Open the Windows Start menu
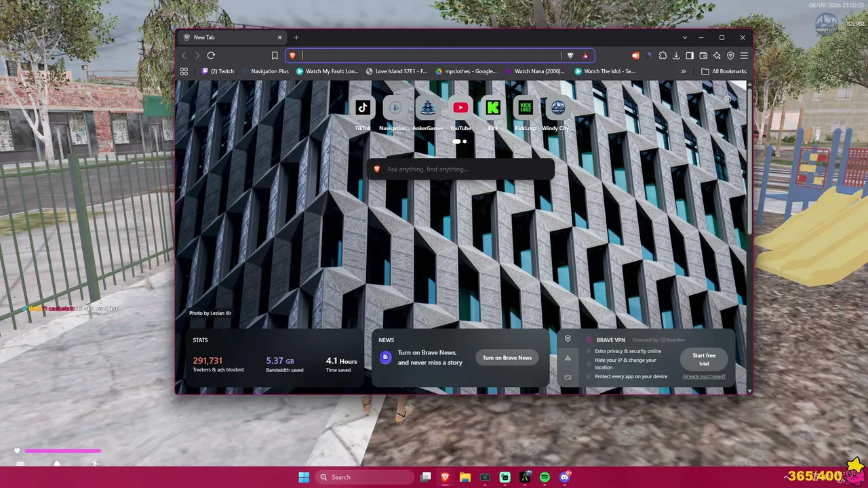The height and width of the screenshot is (488, 868). point(304,477)
